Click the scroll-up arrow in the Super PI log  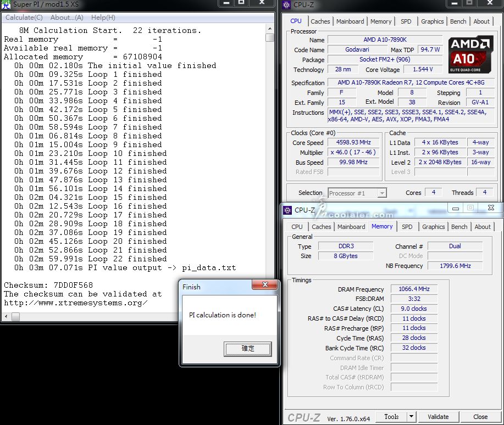[269, 27]
